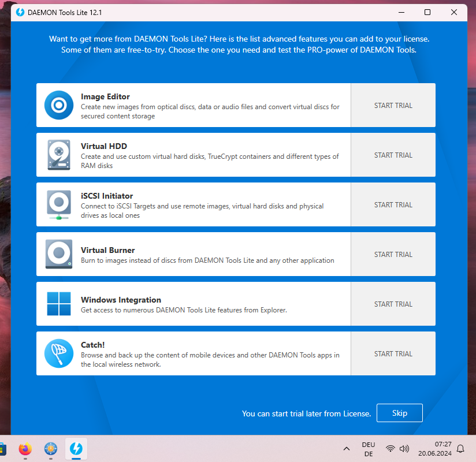Click 'Get access to numerous DAEMON Tools Lite features' description
Image resolution: width=476 pixels, height=462 pixels.
(184, 310)
